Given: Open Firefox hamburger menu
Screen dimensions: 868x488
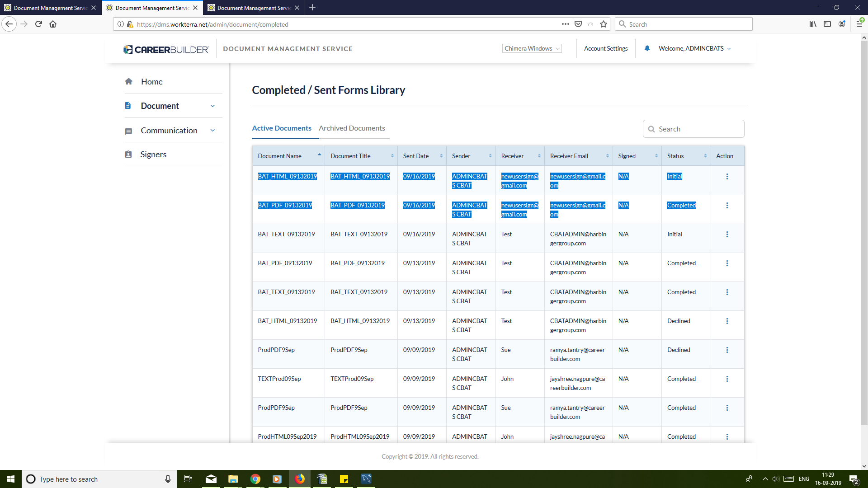Looking at the screenshot, I should tap(859, 24).
